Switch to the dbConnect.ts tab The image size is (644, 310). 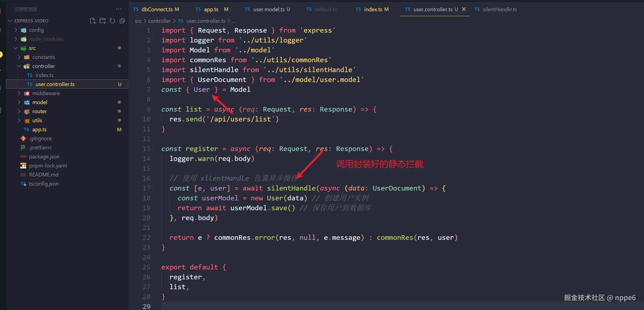[x=157, y=9]
